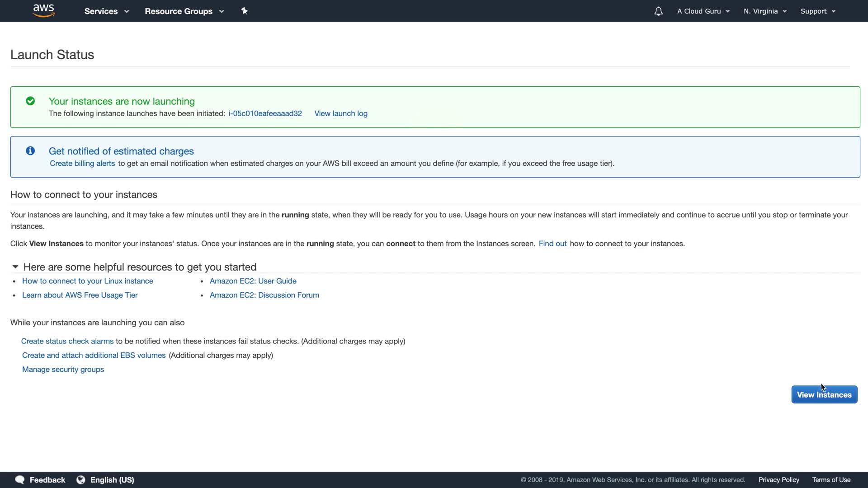The width and height of the screenshot is (868, 488).
Task: Click the green success checkmark icon
Action: [30, 101]
